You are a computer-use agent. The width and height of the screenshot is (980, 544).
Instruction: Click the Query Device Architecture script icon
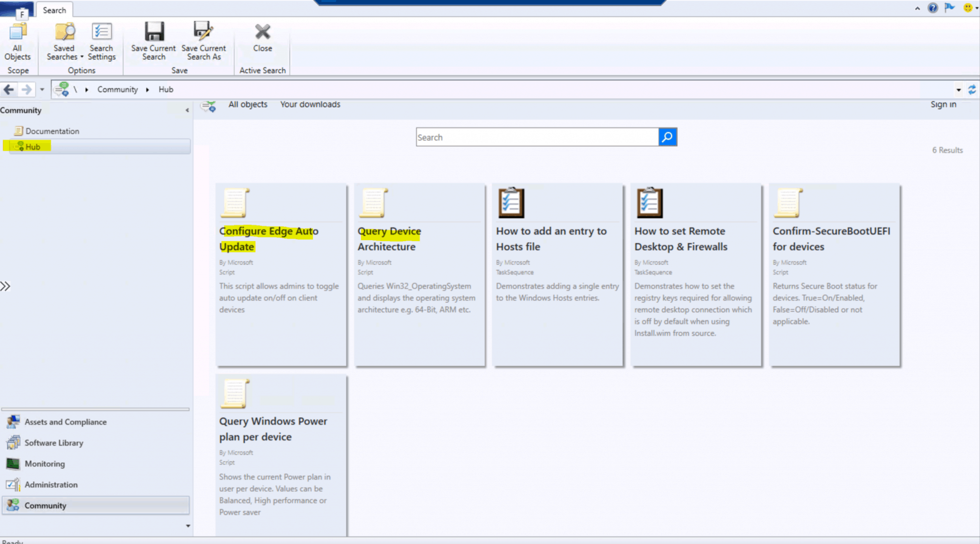(x=373, y=202)
